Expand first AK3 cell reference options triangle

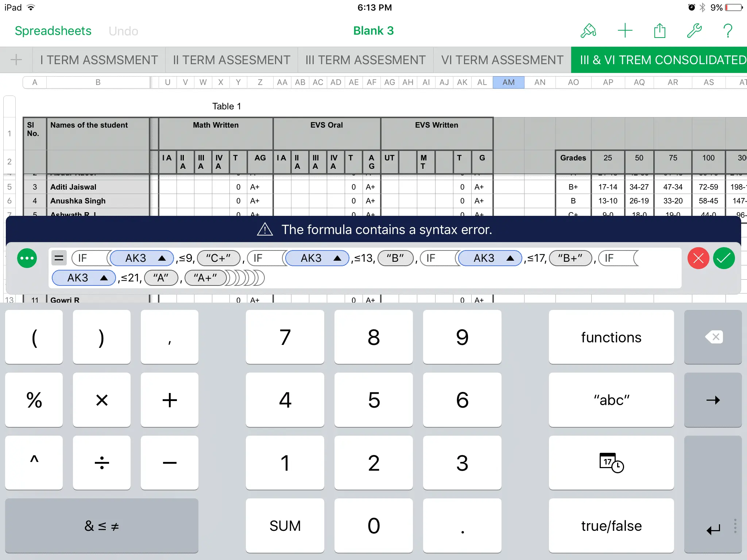162,258
